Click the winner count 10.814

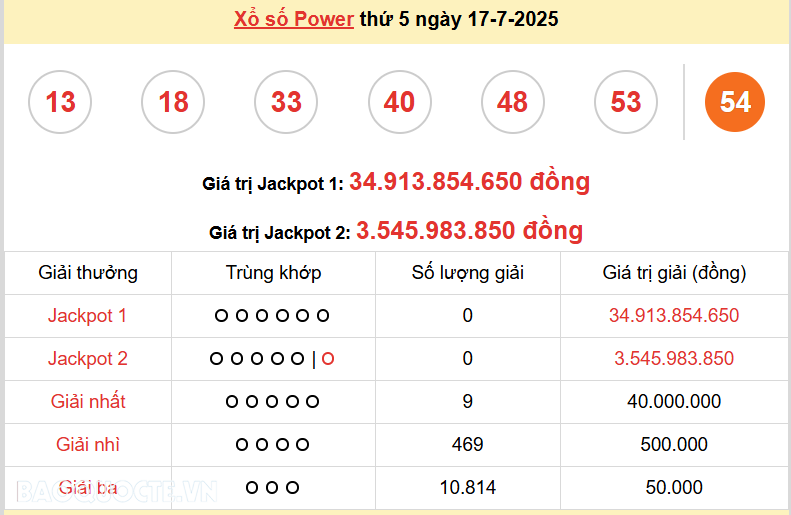[468, 488]
